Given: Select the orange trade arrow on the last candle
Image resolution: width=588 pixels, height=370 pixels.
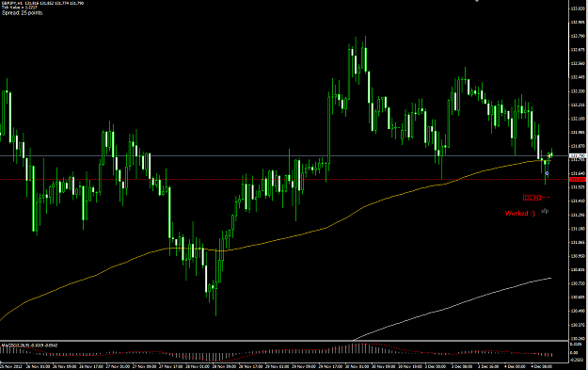Looking at the screenshot, I should 549,155.
